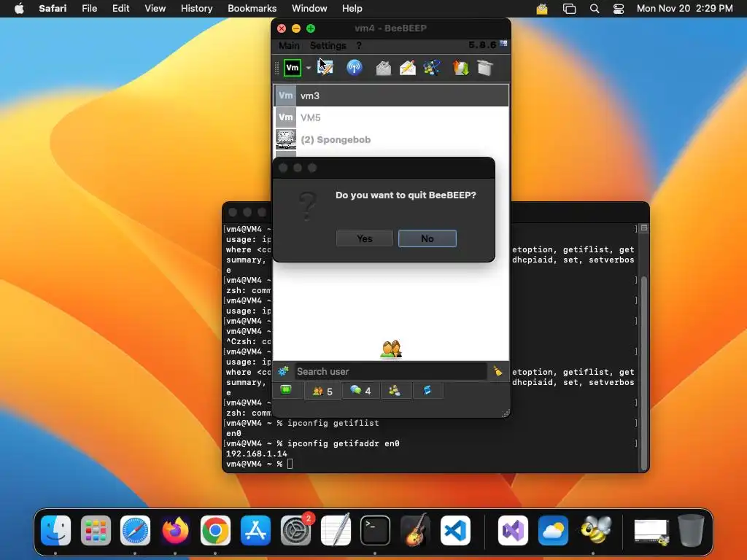Open the Edit menu in menu bar
Screen dimensions: 747x560
pos(120,9)
